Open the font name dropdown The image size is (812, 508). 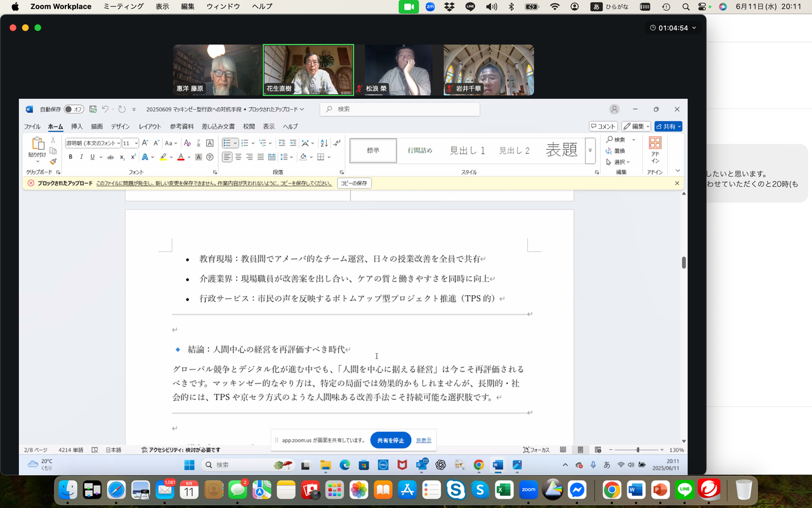pos(93,143)
